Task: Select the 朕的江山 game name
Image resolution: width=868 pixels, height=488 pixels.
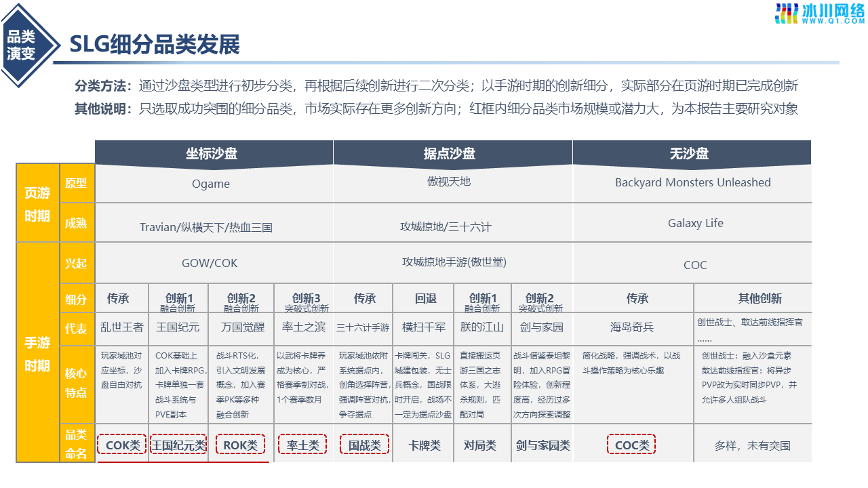Action: click(482, 327)
